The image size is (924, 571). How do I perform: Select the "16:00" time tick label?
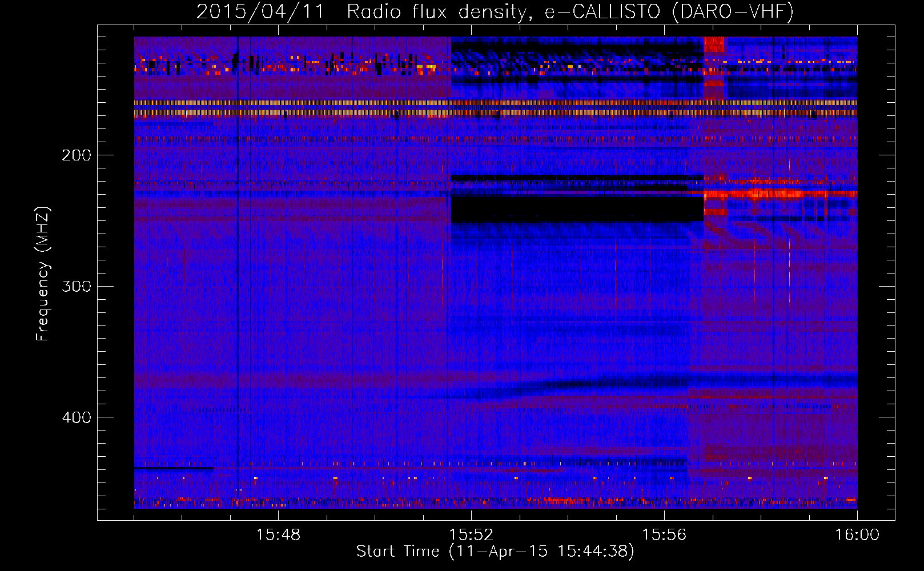click(x=857, y=535)
